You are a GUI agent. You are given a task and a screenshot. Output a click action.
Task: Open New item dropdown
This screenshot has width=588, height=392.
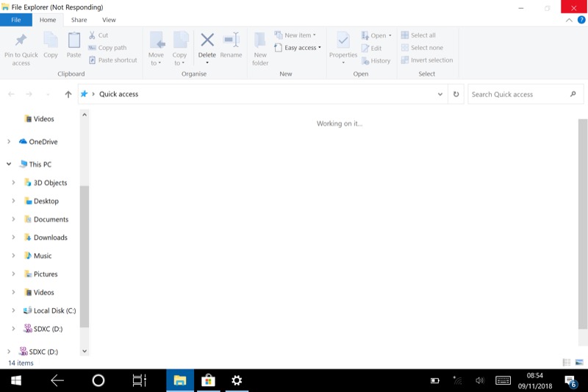point(295,35)
